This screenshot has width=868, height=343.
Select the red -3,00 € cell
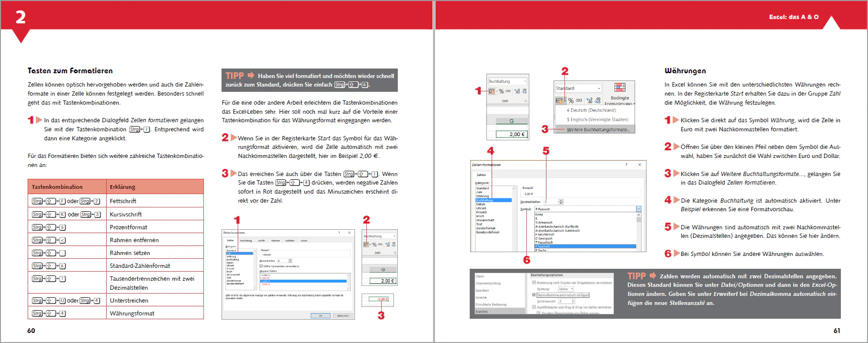[x=379, y=299]
